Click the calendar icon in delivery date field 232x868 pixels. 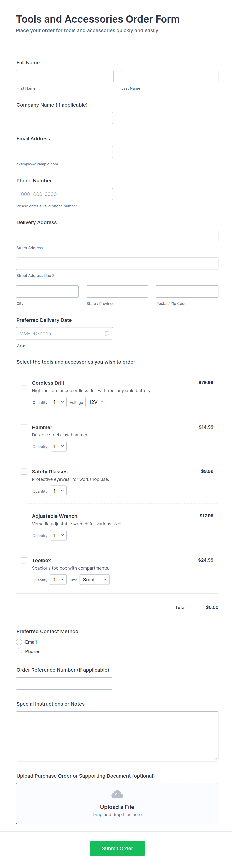pyautogui.click(x=107, y=333)
